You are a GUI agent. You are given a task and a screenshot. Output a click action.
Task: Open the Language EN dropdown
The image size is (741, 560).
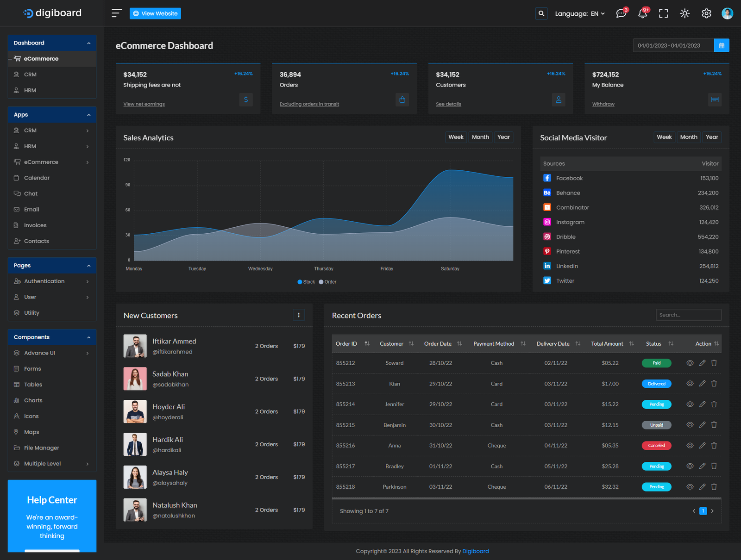[x=580, y=14]
